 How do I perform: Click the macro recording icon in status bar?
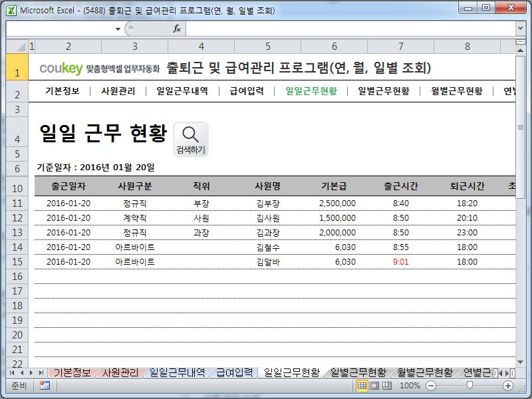(45, 386)
